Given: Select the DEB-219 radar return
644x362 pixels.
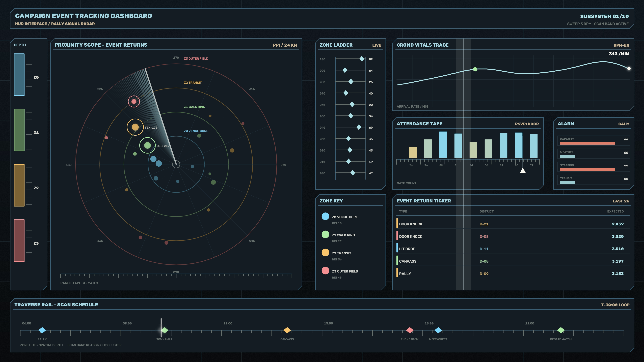Looking at the screenshot, I should coord(148,145).
